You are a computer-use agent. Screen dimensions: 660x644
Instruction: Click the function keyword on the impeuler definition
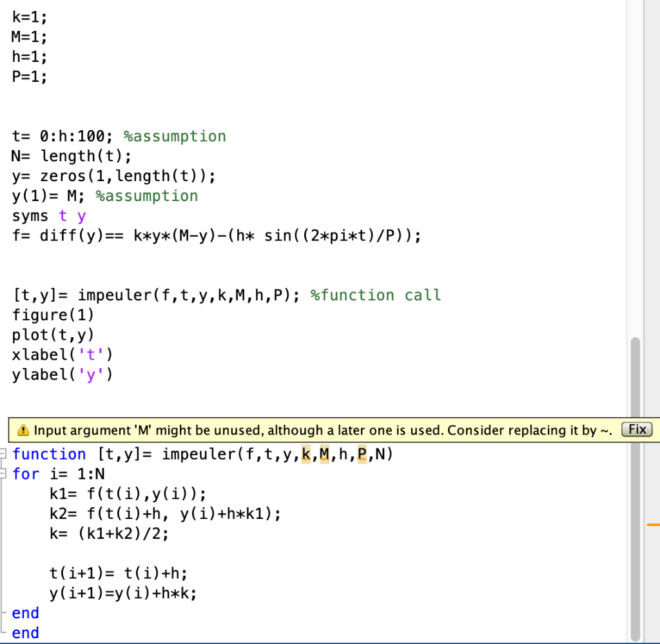48,454
